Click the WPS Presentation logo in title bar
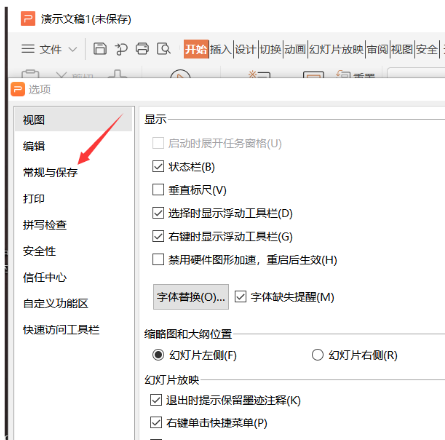Screen dimensions: 445x440 [x=28, y=19]
